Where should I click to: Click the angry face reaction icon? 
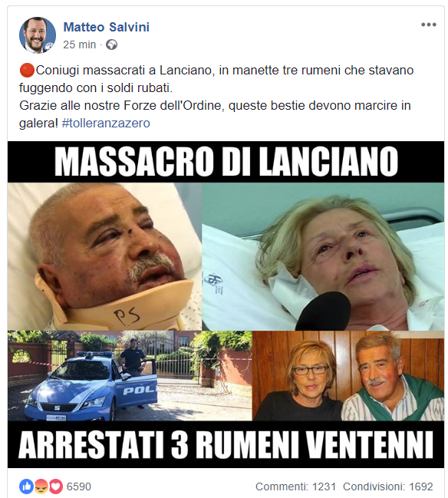(41, 486)
